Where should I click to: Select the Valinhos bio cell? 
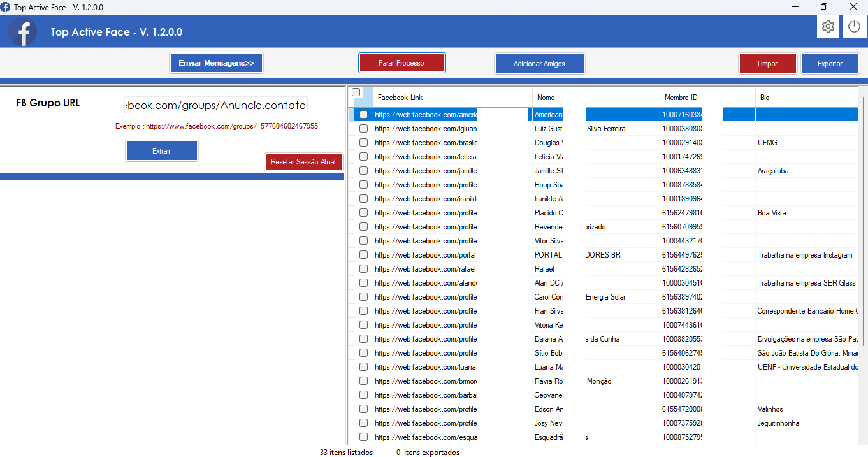click(x=806, y=409)
